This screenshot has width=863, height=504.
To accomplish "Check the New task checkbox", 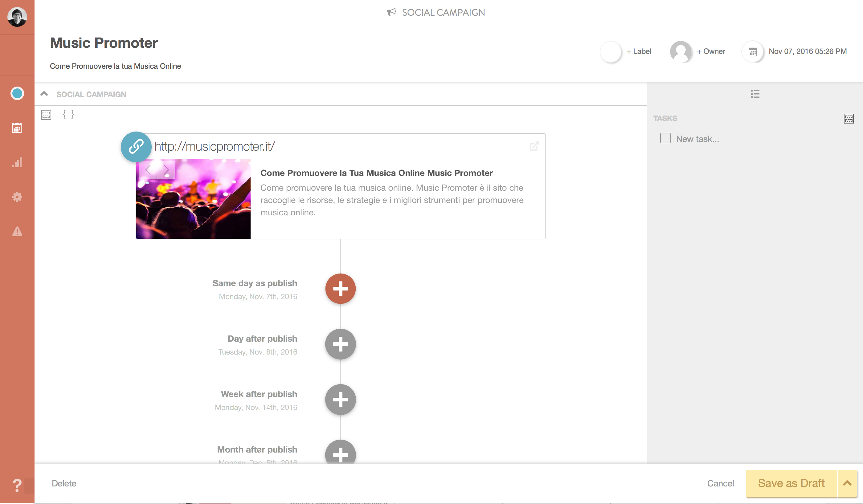I will coord(665,138).
